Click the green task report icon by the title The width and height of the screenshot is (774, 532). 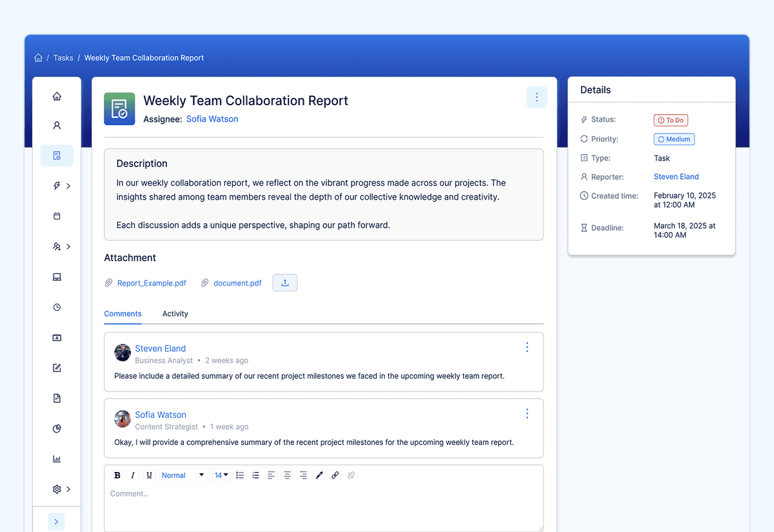point(119,108)
